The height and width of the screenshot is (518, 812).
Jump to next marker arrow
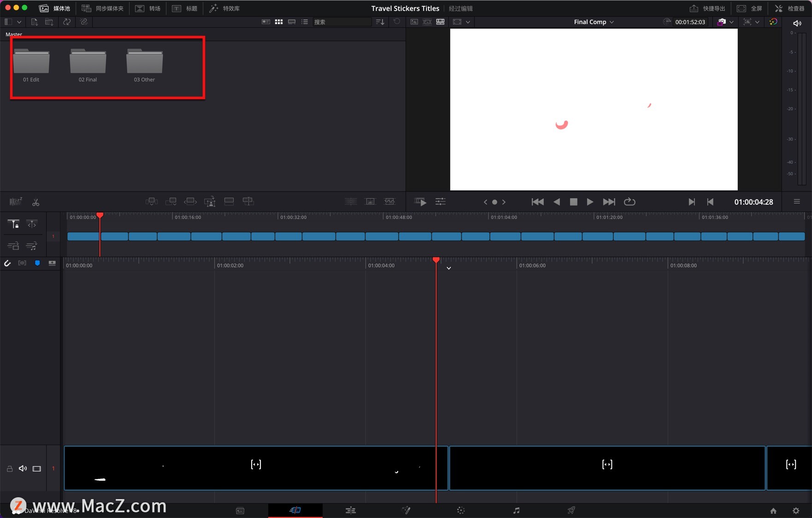(504, 202)
